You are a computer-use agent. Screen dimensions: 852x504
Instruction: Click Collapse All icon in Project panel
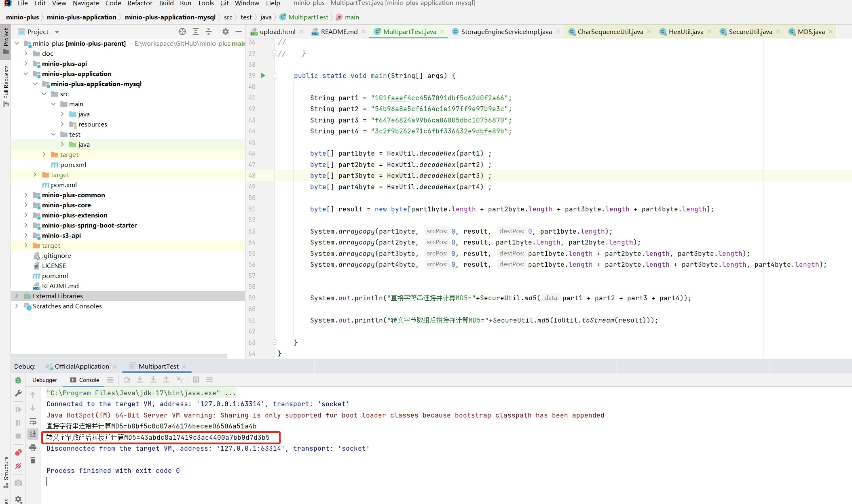[x=209, y=32]
